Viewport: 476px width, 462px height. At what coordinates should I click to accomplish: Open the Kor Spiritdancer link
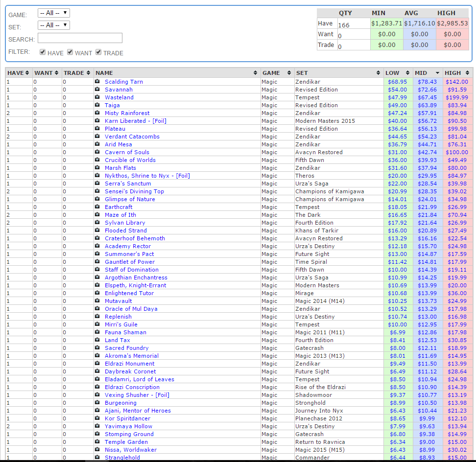click(127, 418)
